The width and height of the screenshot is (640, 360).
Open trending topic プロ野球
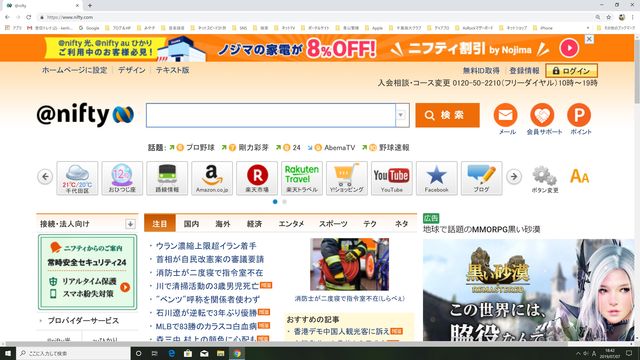pyautogui.click(x=200, y=147)
